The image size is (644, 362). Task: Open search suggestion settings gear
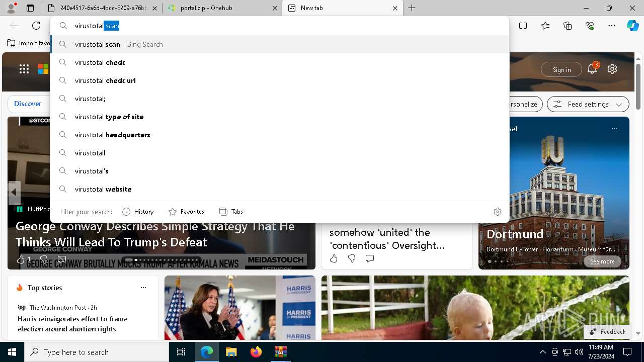pos(498,212)
